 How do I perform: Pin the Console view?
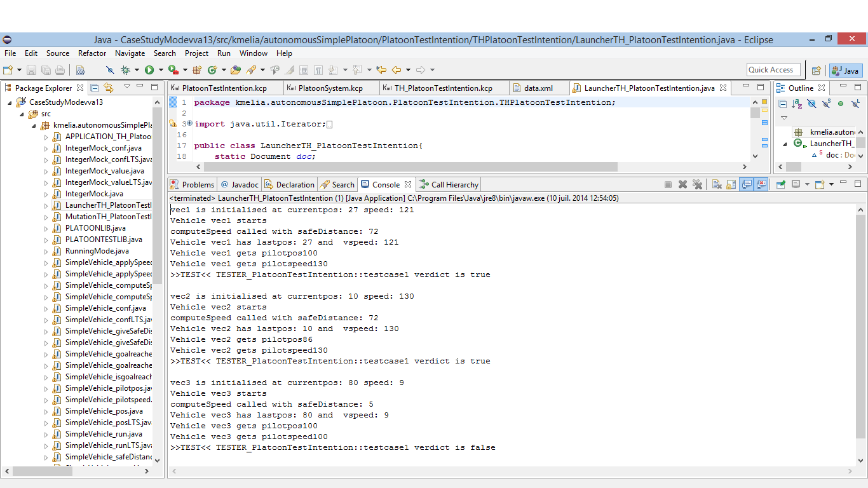pos(780,185)
